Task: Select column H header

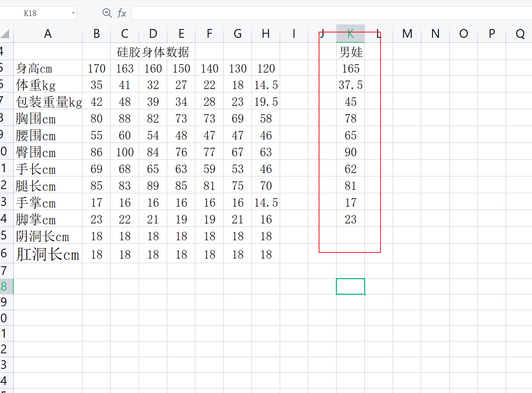Action: [x=266, y=34]
